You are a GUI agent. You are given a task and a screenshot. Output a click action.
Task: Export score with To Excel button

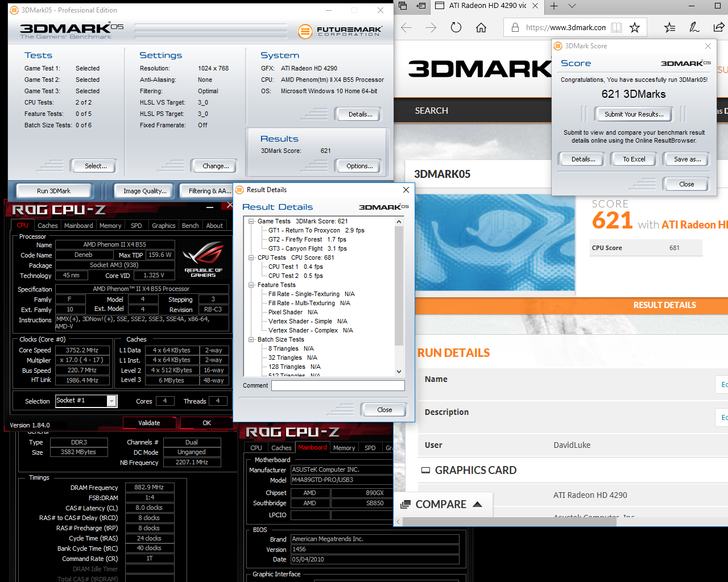pos(634,159)
